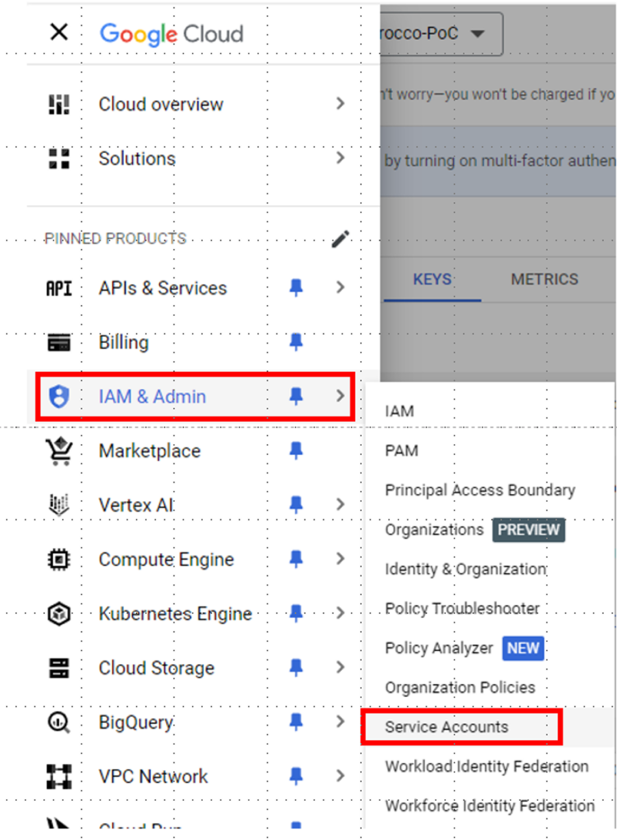This screenshot has height=840, width=617.
Task: Click the VPC Network icon
Action: click(59, 776)
